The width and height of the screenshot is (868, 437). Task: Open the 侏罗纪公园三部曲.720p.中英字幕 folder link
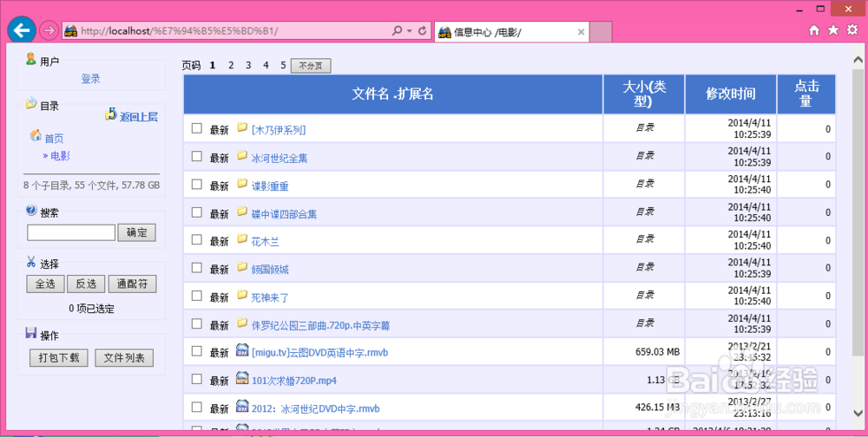[320, 325]
